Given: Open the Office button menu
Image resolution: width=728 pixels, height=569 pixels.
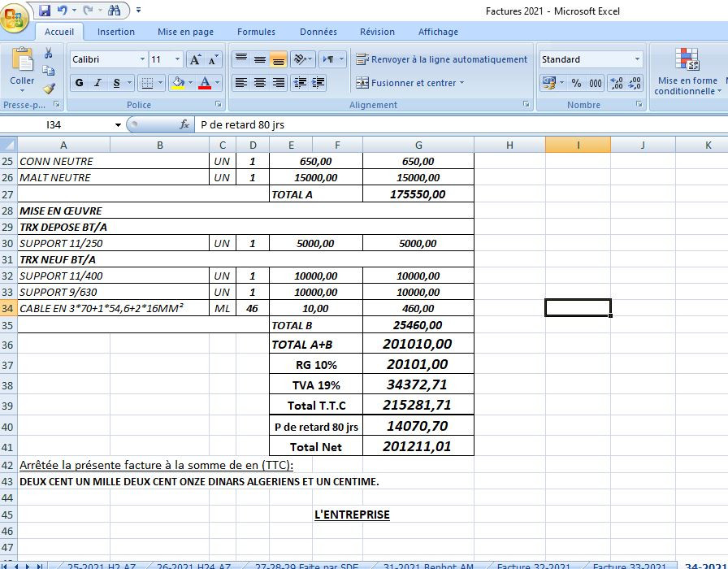Looking at the screenshot, I should click(x=13, y=13).
